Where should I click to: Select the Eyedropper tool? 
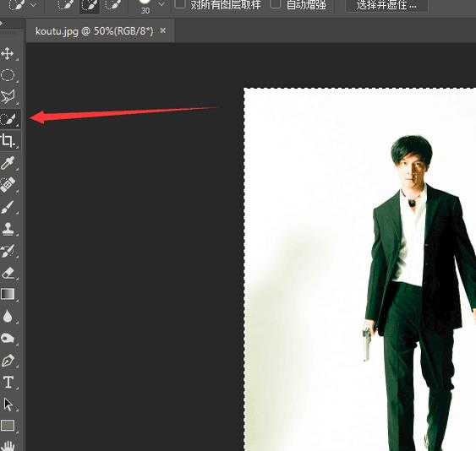tap(8, 163)
